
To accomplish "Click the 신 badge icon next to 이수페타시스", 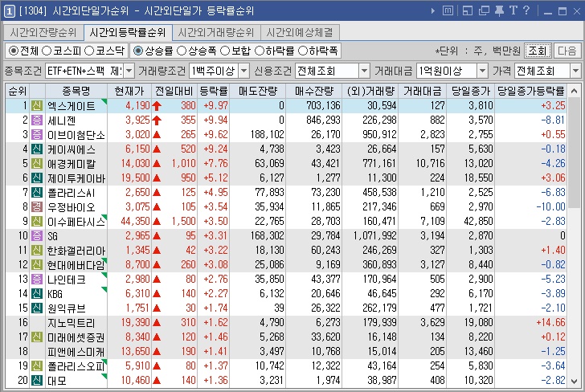I will (x=37, y=221).
